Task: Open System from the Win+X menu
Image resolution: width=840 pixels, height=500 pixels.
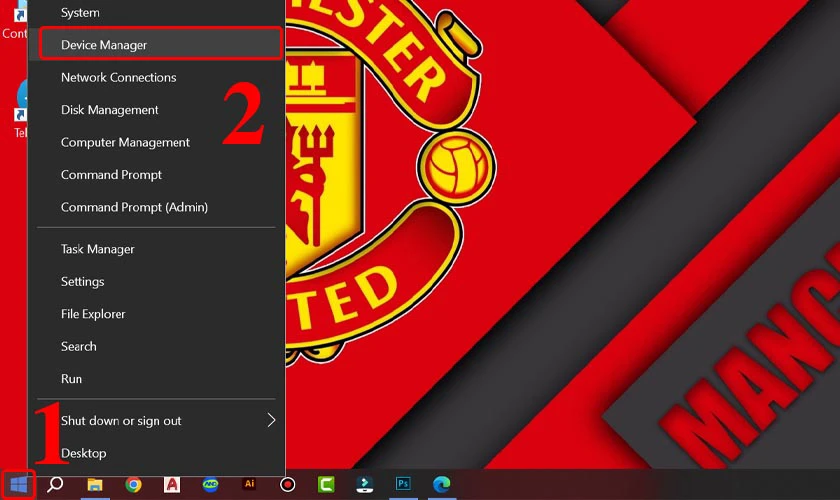Action: [156, 12]
